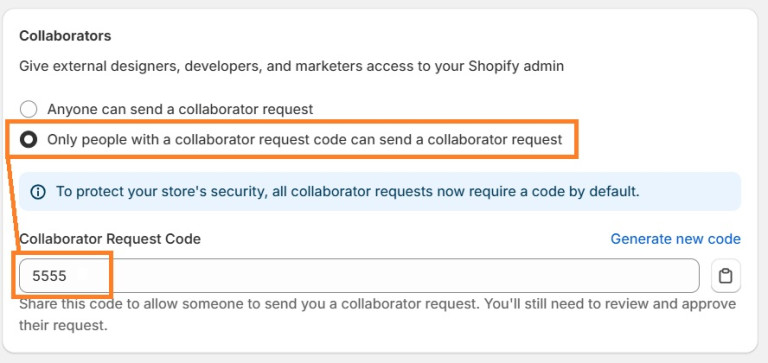Viewport: 768px width, 363px height.
Task: Click the 'Collaborator Request Code' field label
Action: click(x=110, y=239)
